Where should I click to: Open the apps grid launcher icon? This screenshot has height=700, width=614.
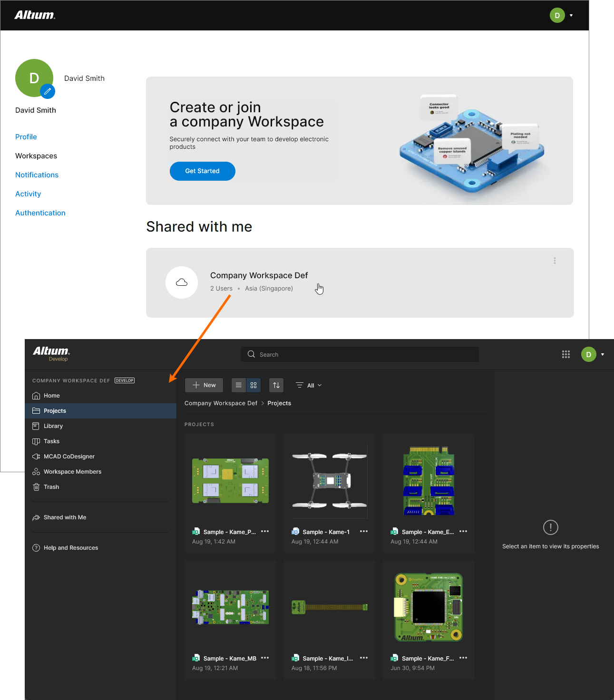point(565,354)
